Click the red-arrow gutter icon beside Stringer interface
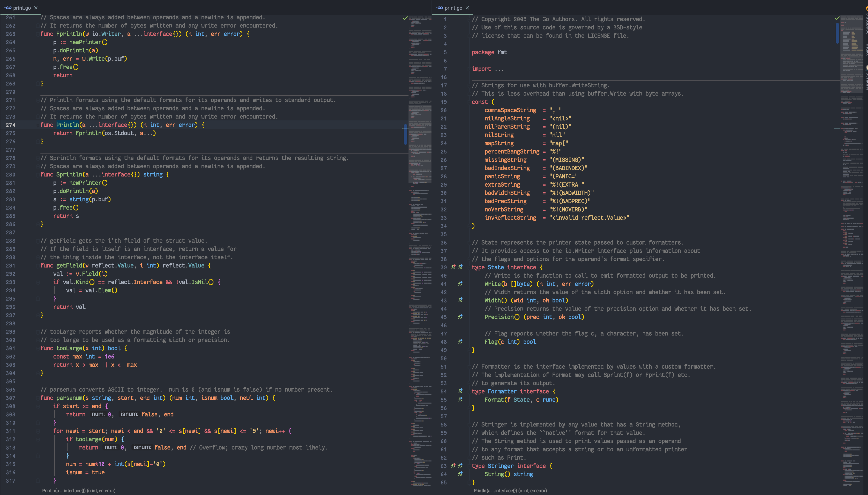The height and width of the screenshot is (495, 868). click(x=453, y=466)
